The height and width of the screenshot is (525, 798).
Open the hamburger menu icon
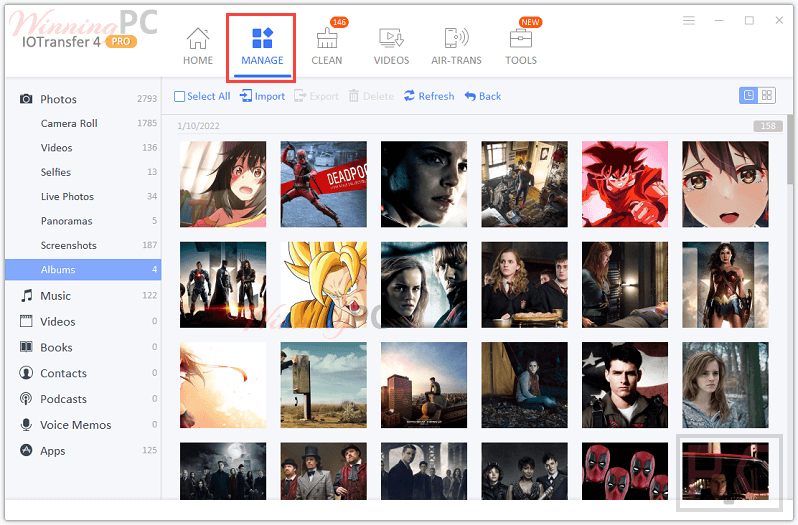click(689, 20)
